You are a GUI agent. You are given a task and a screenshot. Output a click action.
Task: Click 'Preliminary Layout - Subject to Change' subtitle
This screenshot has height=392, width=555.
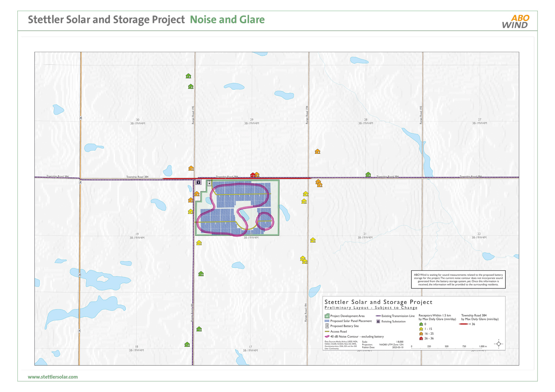tap(371, 308)
